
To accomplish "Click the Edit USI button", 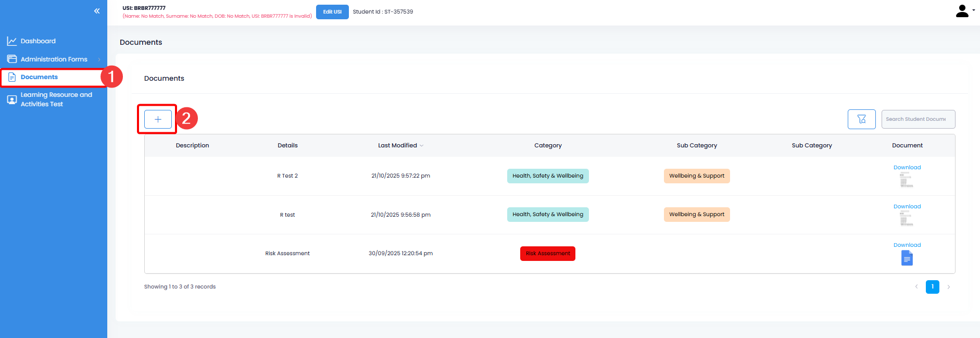I will click(332, 12).
